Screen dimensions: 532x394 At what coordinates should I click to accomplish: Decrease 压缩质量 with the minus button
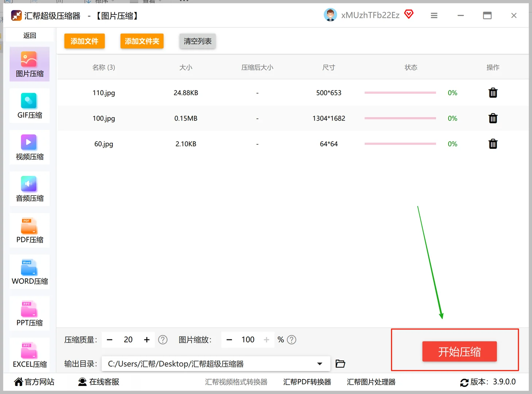pyautogui.click(x=109, y=339)
